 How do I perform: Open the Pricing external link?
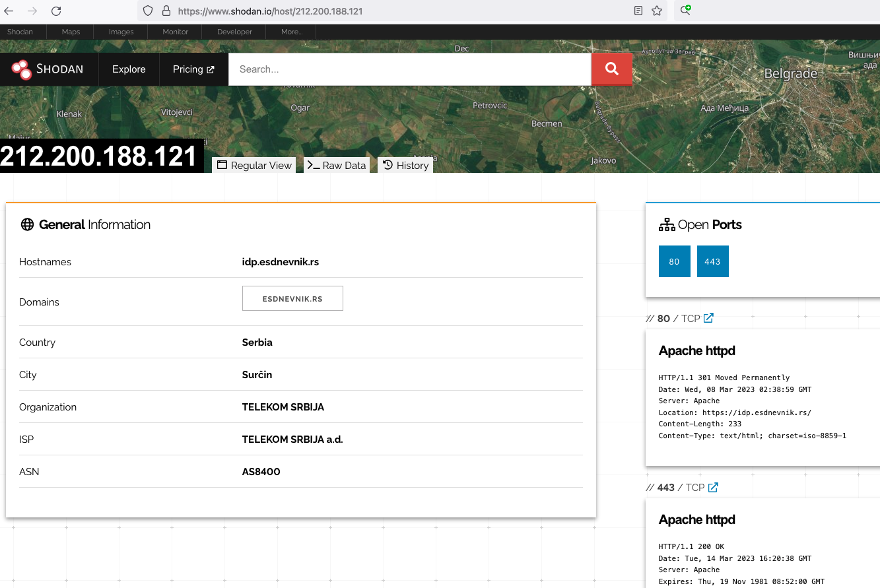193,69
